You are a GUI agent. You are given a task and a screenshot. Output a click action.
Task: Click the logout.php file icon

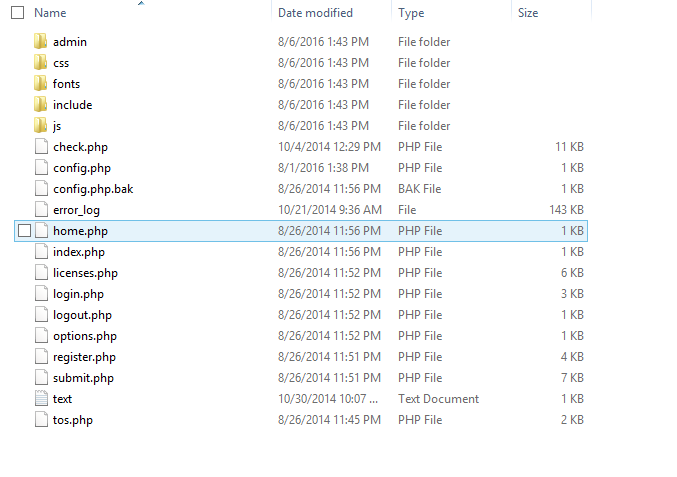click(41, 315)
